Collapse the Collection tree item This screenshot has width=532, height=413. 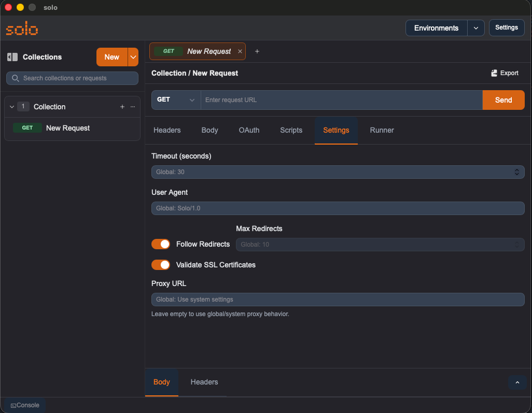(x=11, y=107)
